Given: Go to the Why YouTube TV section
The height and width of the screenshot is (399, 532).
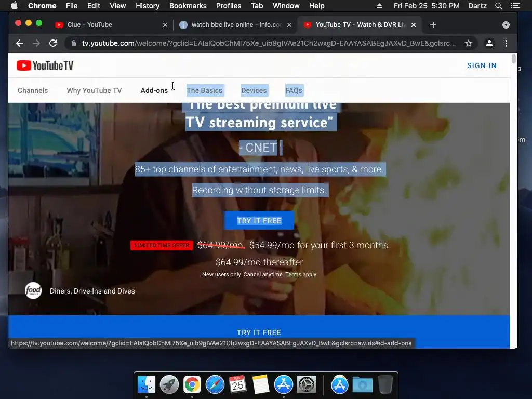Looking at the screenshot, I should [95, 90].
